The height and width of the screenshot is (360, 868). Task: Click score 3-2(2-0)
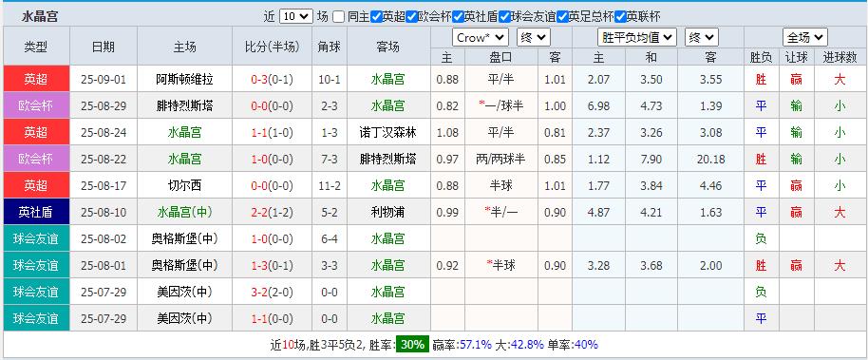tap(272, 292)
